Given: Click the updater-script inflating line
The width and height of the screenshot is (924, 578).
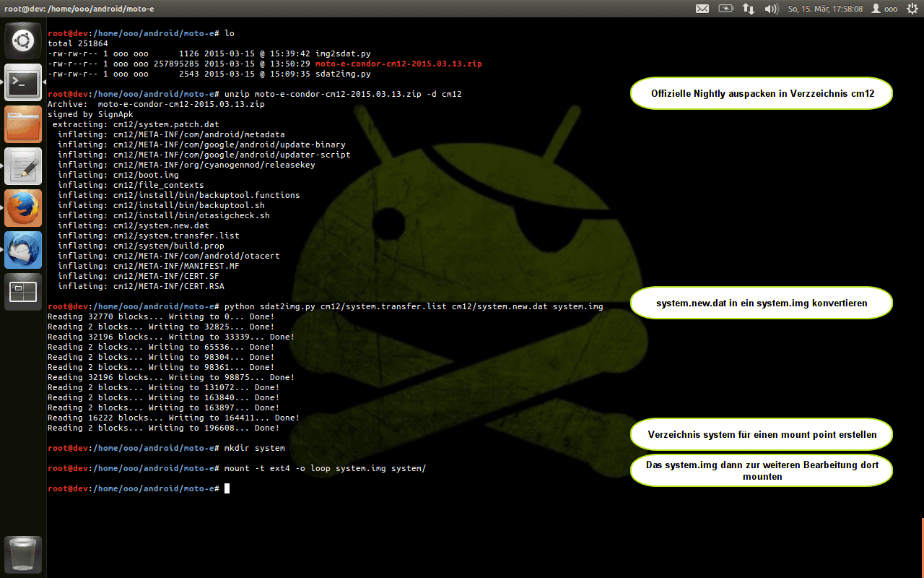Looking at the screenshot, I should click(x=204, y=155).
